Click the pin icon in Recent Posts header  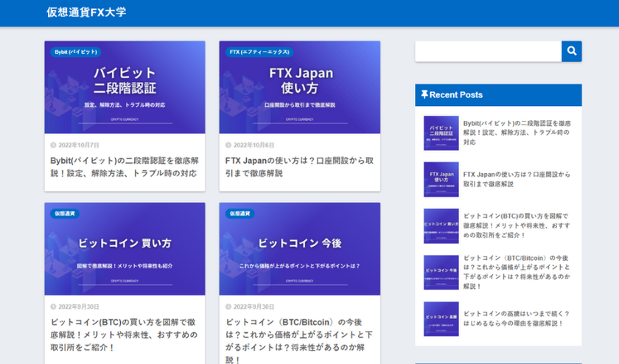[x=424, y=94]
